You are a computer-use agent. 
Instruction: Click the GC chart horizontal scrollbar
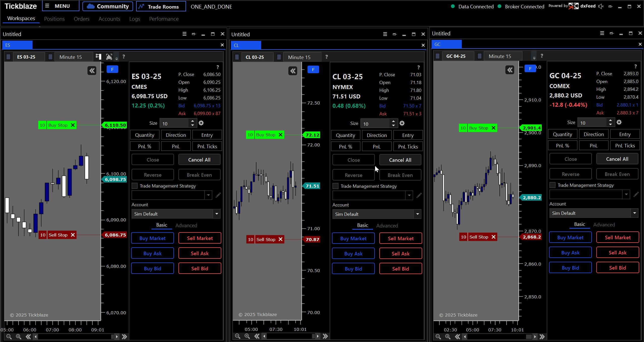pyautogui.click(x=500, y=336)
